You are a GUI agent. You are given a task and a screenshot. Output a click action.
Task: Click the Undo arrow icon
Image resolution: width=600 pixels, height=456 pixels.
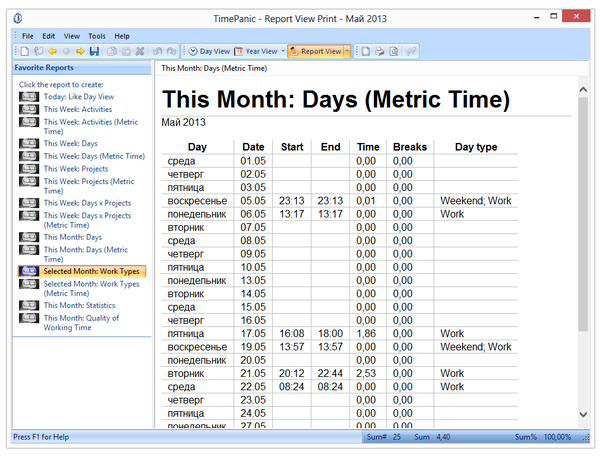[x=157, y=51]
